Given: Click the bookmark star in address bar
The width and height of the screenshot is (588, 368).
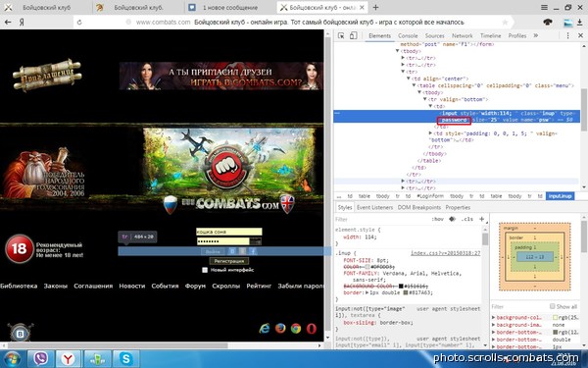Looking at the screenshot, I should tap(505, 23).
